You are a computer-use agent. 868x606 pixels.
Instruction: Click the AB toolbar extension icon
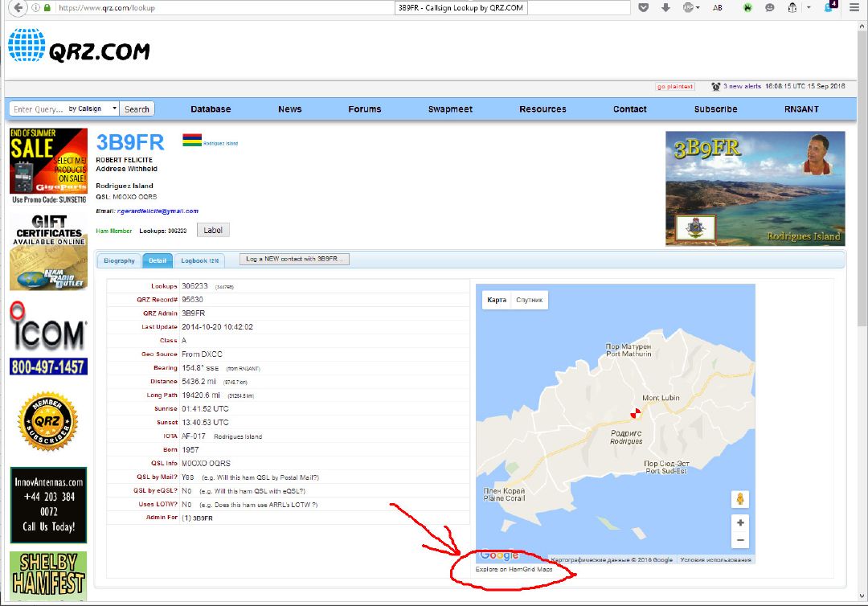click(718, 8)
